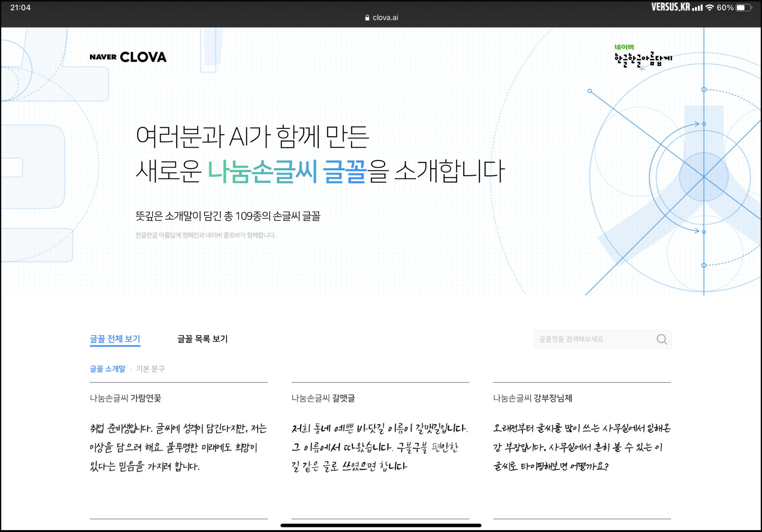Click the 가람연꽃 handwriting sample text

[x=178, y=447]
